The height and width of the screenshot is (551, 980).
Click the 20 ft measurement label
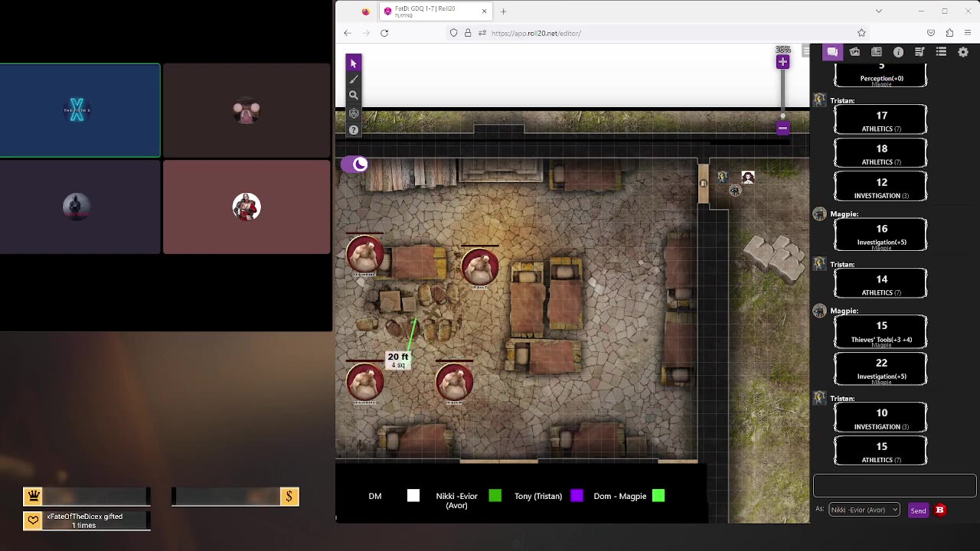click(x=398, y=360)
